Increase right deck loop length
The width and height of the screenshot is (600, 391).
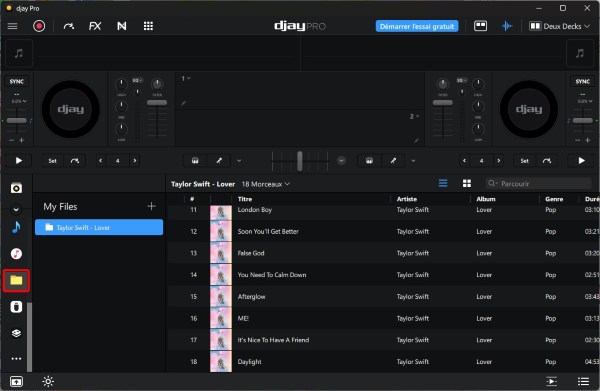499,161
